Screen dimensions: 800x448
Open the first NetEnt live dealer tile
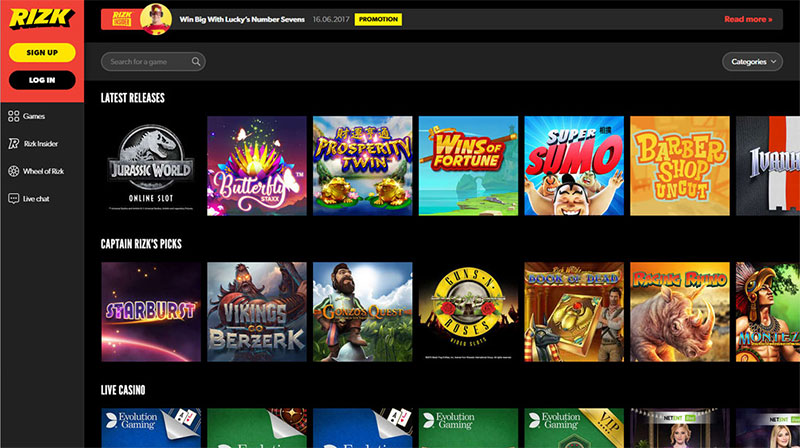click(x=680, y=428)
